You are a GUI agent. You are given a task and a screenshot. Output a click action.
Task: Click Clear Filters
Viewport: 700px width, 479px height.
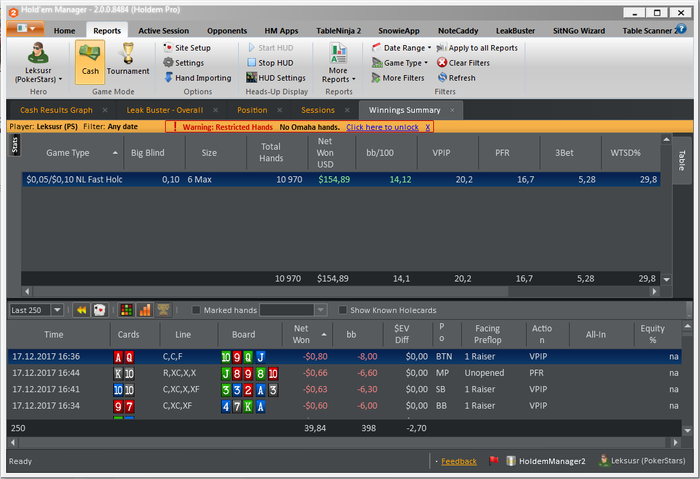pos(463,62)
